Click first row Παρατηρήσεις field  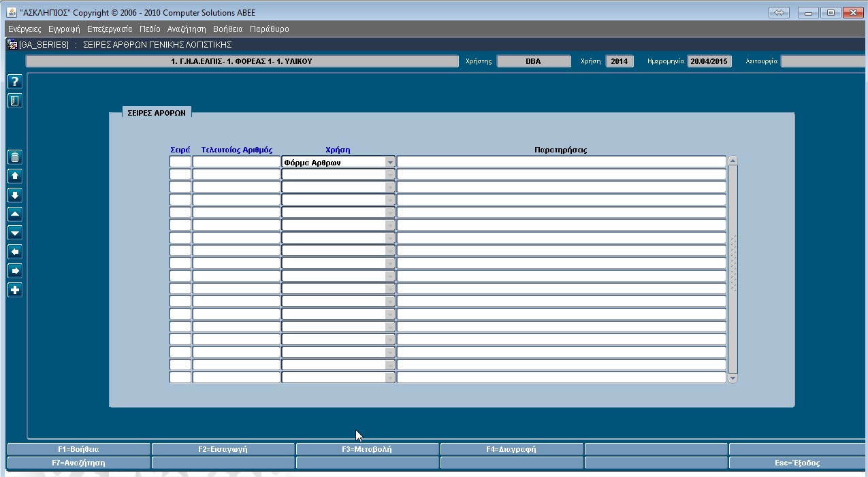click(562, 162)
